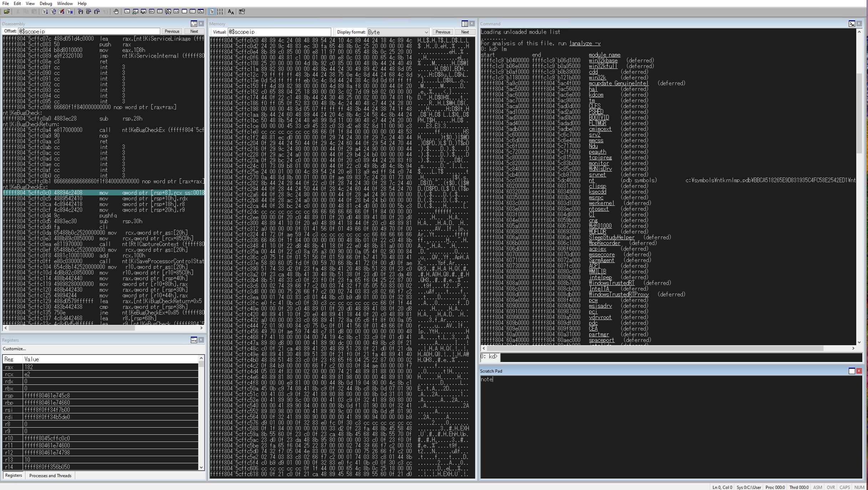Click the !analyze -v link
Screen dimensions: 868x490
point(585,43)
